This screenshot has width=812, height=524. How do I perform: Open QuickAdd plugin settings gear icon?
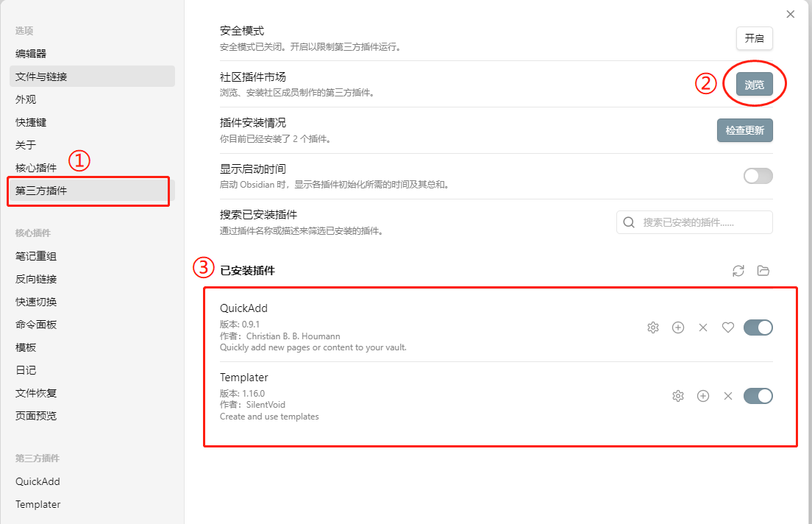click(x=652, y=327)
